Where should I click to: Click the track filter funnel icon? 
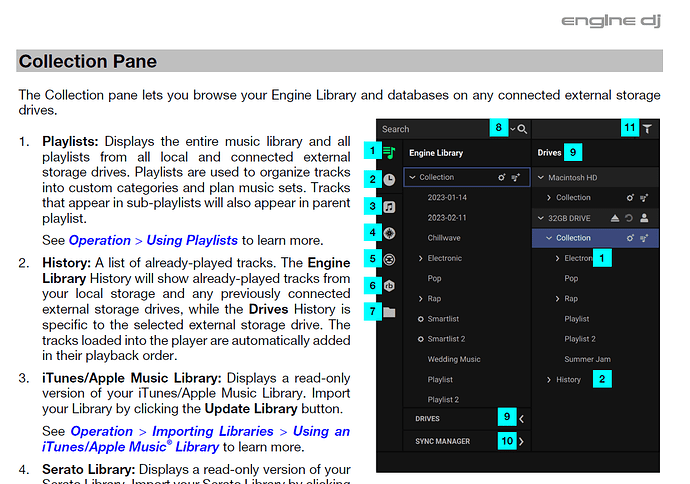point(647,129)
